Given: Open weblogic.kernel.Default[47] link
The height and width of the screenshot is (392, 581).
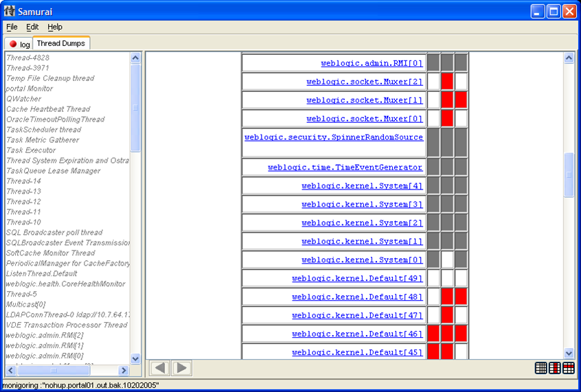Looking at the screenshot, I should coord(357,316).
